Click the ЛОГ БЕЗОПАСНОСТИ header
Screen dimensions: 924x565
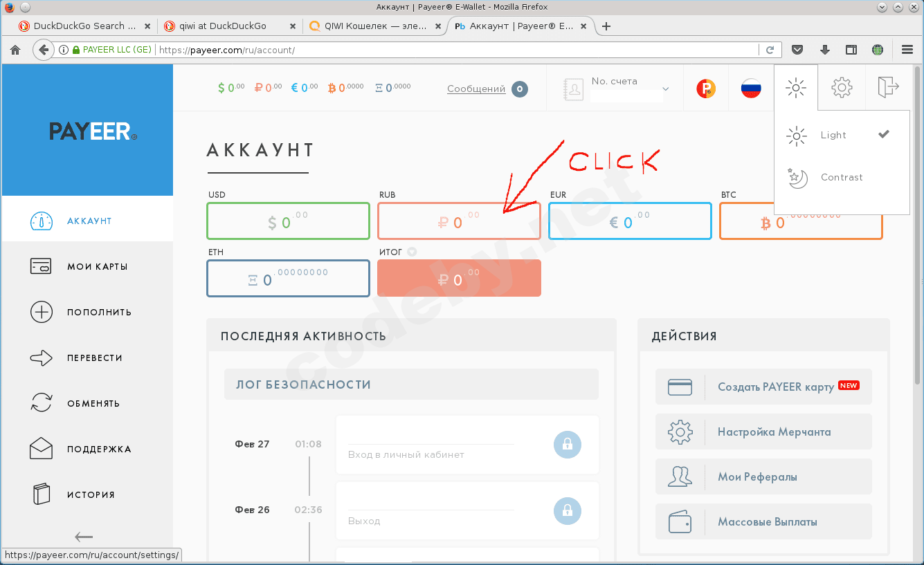point(411,385)
